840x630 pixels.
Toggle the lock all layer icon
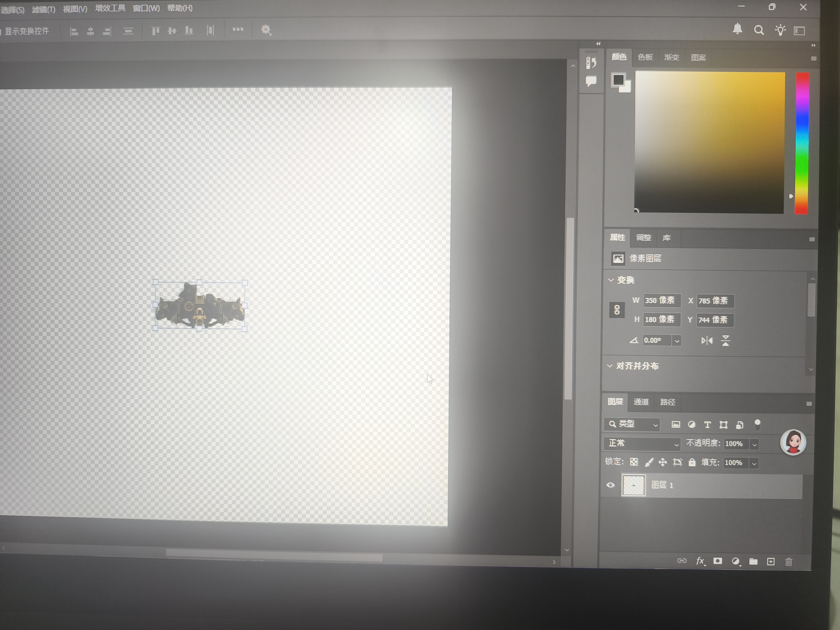coord(692,462)
